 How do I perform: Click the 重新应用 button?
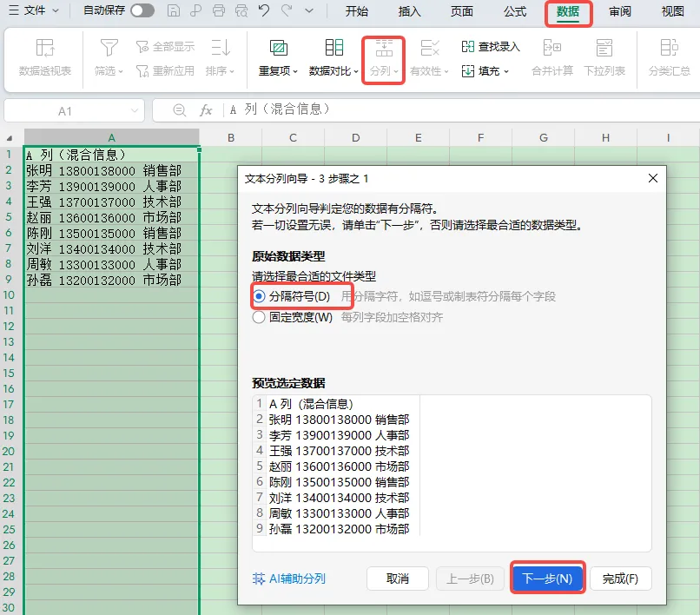165,70
